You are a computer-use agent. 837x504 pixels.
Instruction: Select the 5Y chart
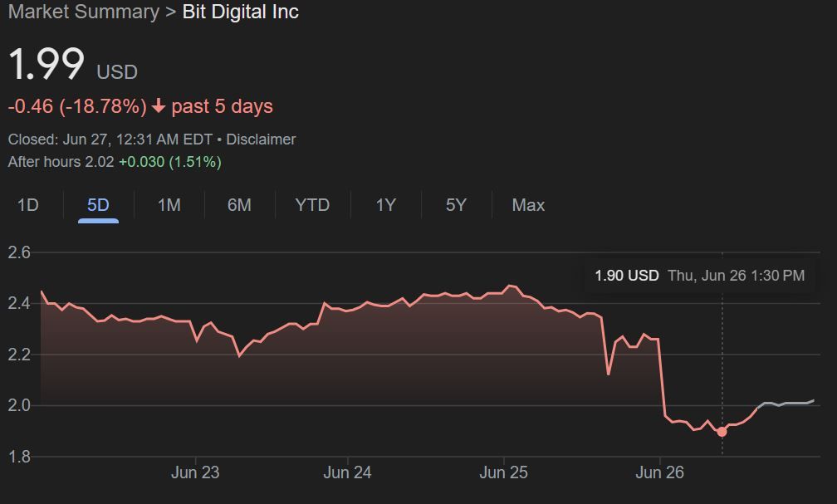(x=455, y=205)
